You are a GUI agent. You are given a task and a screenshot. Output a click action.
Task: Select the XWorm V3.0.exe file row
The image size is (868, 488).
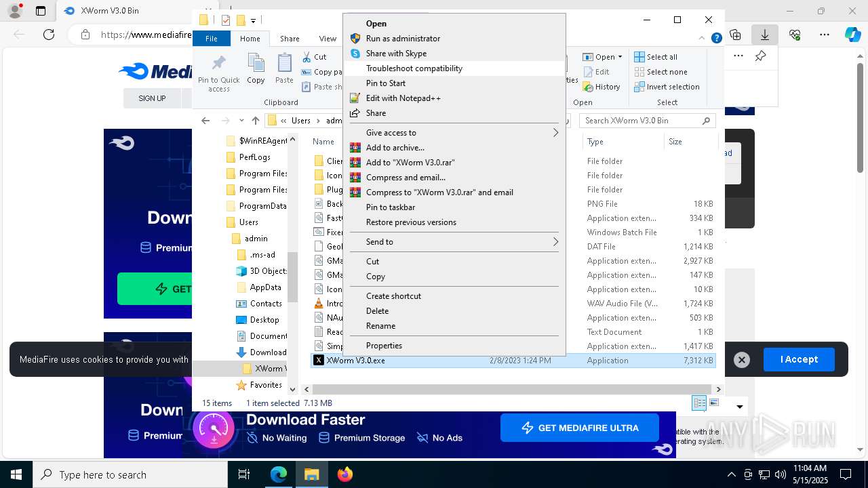point(513,361)
